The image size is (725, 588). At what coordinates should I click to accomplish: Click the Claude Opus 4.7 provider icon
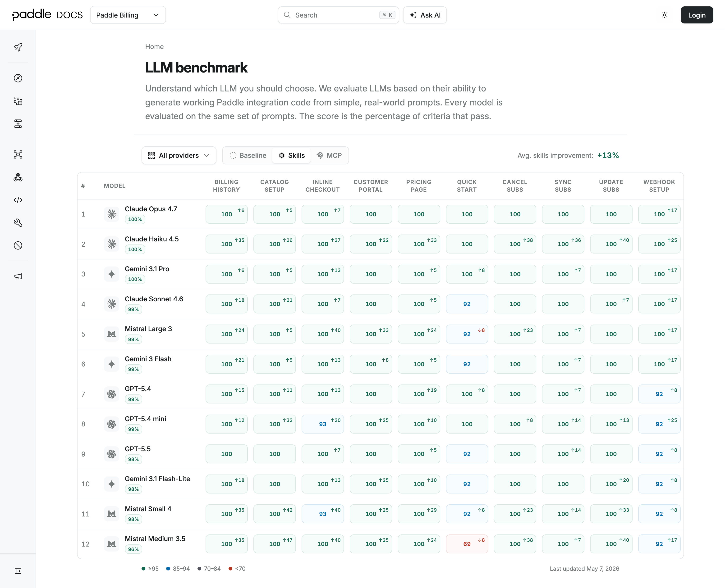coord(111,214)
